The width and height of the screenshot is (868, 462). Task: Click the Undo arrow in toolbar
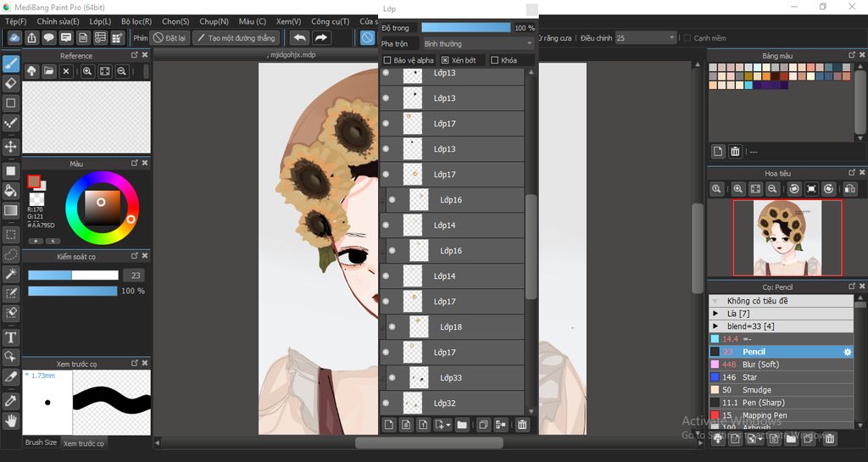point(299,37)
